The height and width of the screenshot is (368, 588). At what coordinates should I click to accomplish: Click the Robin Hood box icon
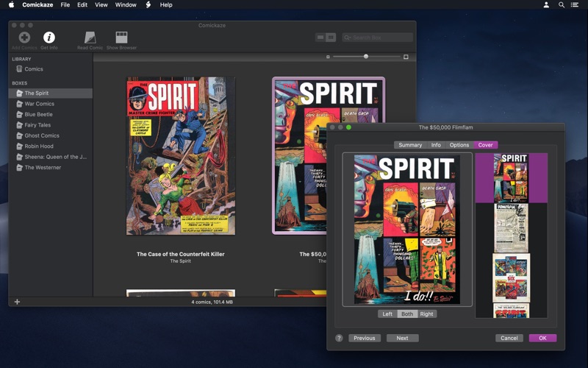pyautogui.click(x=20, y=146)
